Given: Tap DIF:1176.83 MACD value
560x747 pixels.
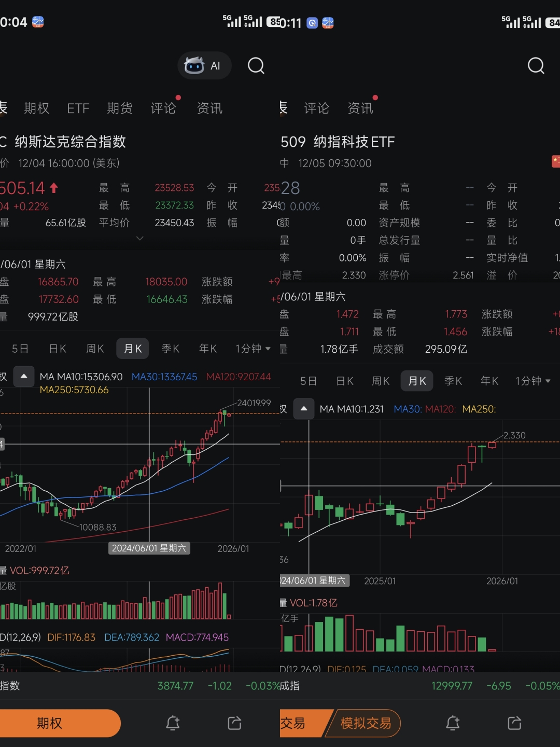Looking at the screenshot, I should coord(72,637).
